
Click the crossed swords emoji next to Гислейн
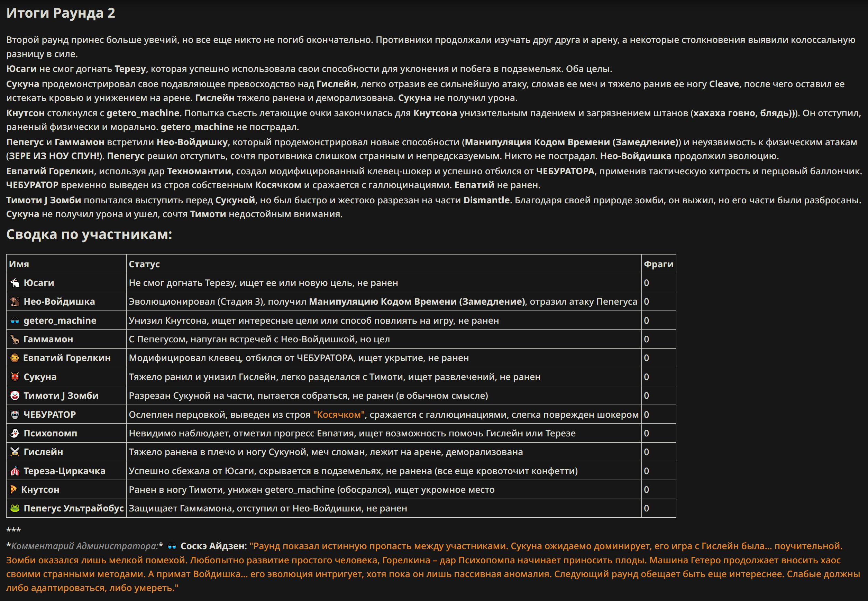coord(15,452)
